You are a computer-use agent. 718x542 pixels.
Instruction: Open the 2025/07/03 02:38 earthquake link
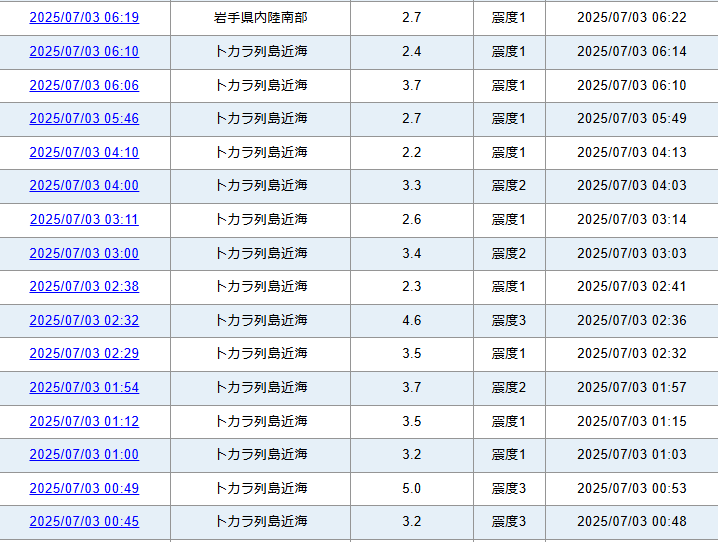click(x=84, y=287)
